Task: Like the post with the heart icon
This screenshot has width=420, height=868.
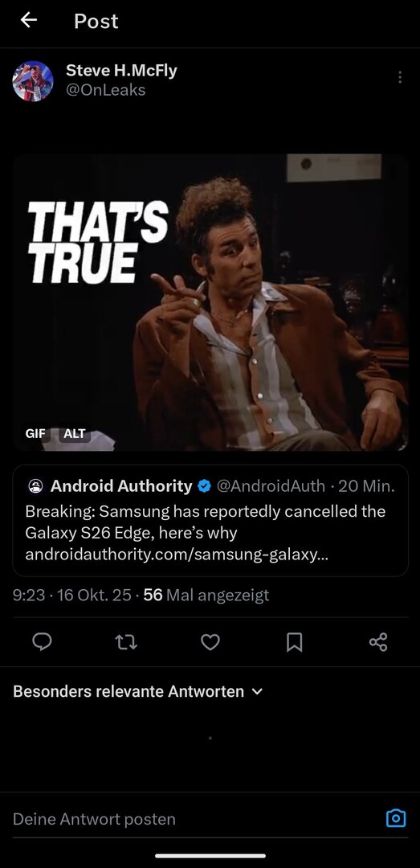Action: (x=210, y=642)
